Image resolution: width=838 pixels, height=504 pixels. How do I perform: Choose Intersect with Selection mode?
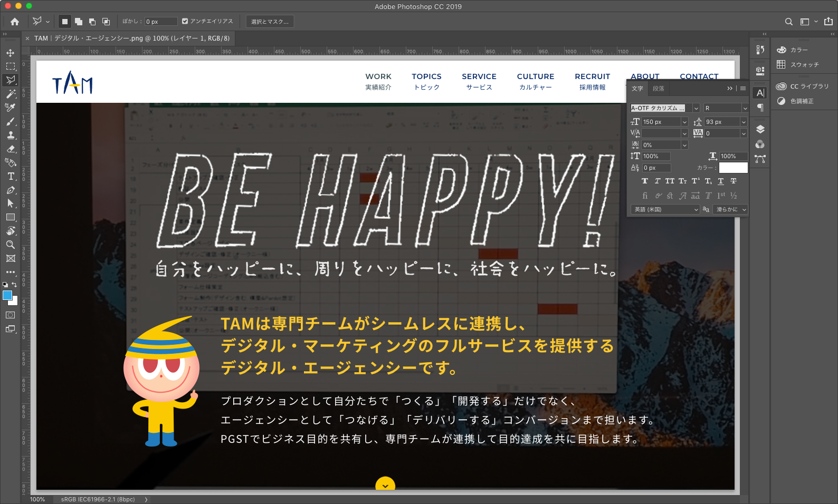point(106,22)
